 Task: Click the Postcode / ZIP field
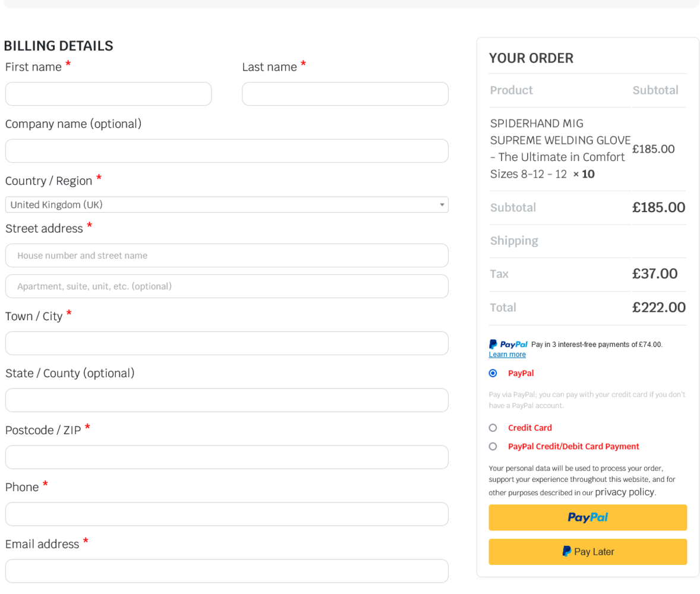click(226, 457)
